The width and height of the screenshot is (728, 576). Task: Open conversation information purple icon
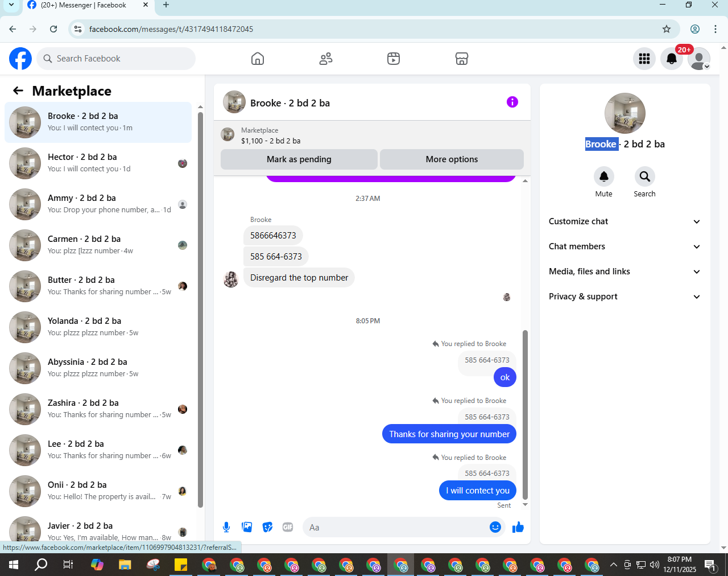coord(512,102)
